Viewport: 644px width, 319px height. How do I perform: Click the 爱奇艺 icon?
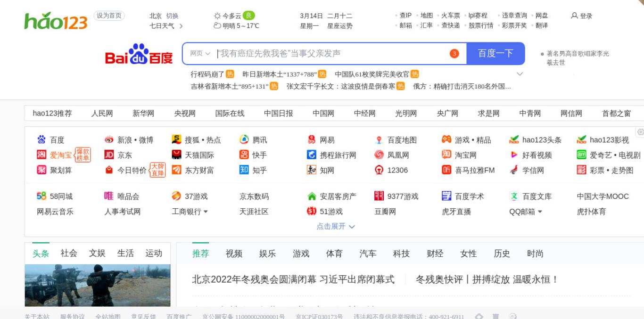(581, 155)
